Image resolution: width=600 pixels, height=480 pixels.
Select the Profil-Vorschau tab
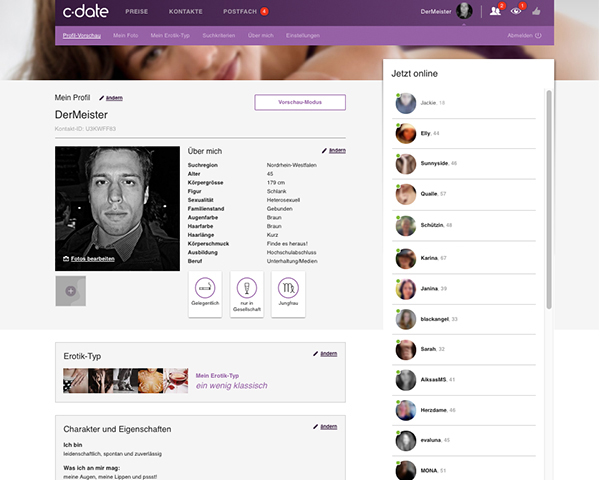82,36
